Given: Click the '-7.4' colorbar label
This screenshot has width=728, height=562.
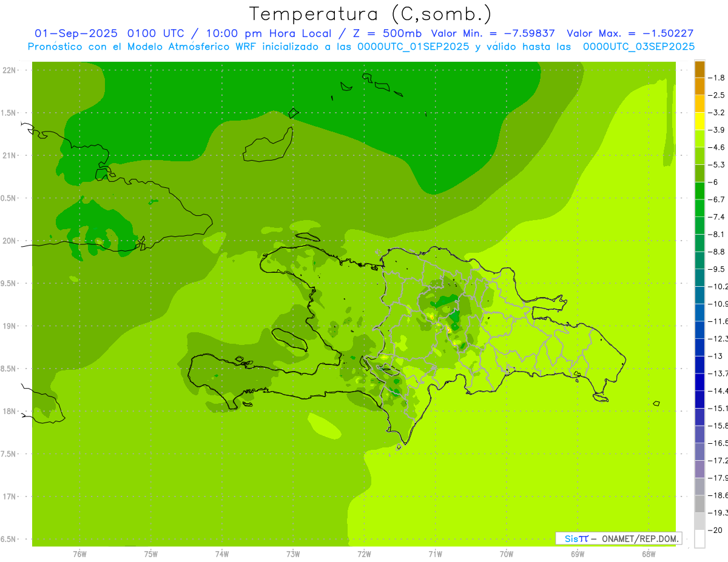Looking at the screenshot, I should tap(718, 217).
